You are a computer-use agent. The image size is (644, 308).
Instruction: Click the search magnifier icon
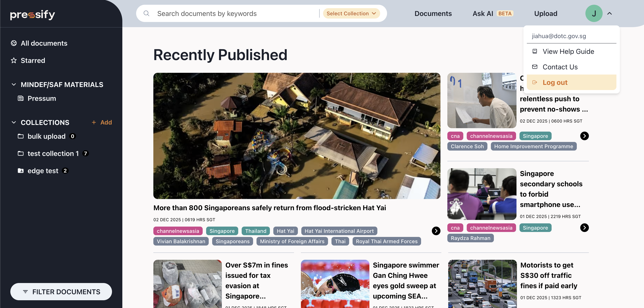146,14
